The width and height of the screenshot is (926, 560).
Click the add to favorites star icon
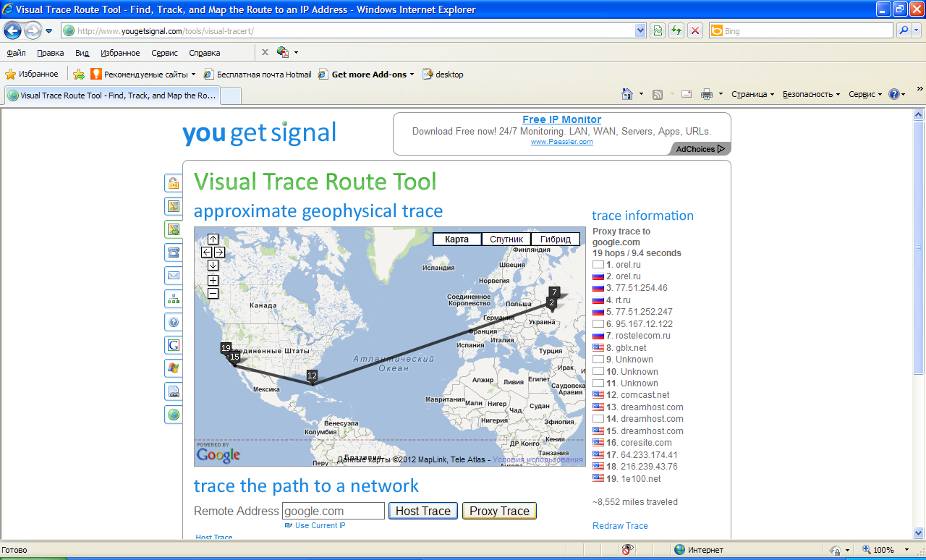(x=79, y=74)
